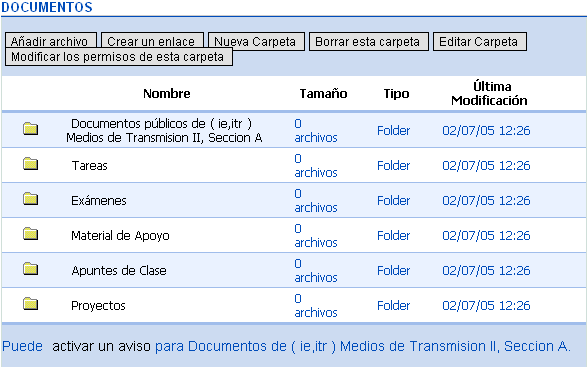587x367 pixels.
Task: Click the Tamaño column header
Action: [x=323, y=94]
